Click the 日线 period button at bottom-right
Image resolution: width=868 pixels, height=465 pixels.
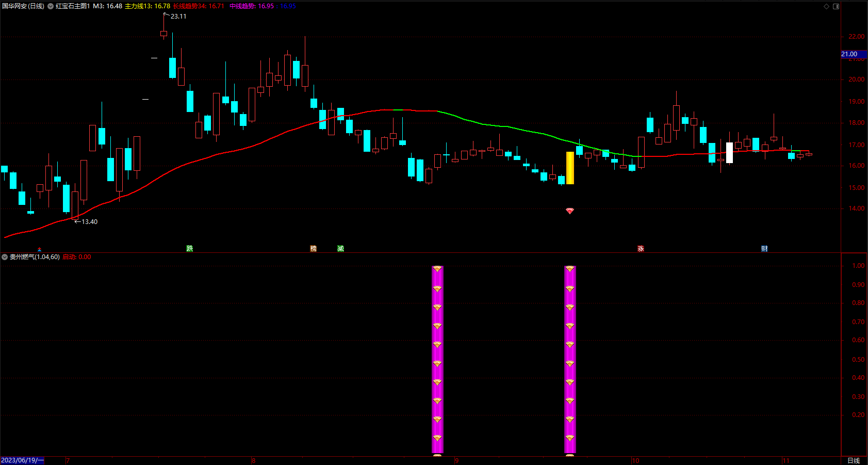854,460
